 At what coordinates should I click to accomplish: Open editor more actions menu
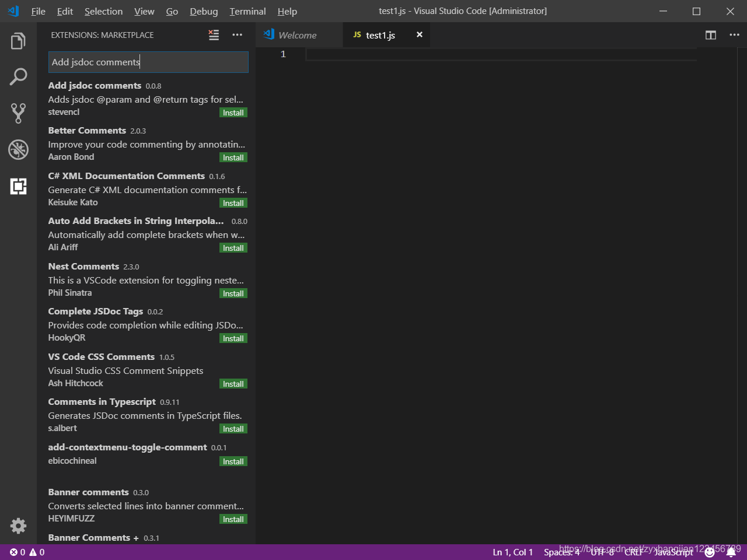tap(734, 35)
